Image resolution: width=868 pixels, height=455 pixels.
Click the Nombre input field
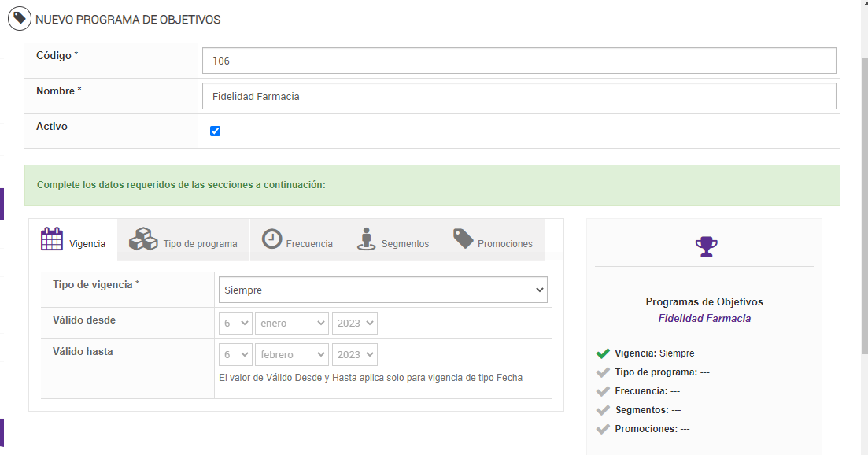click(x=519, y=97)
